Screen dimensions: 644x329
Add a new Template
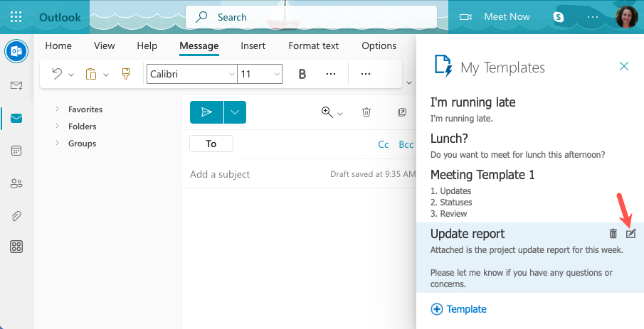click(459, 309)
